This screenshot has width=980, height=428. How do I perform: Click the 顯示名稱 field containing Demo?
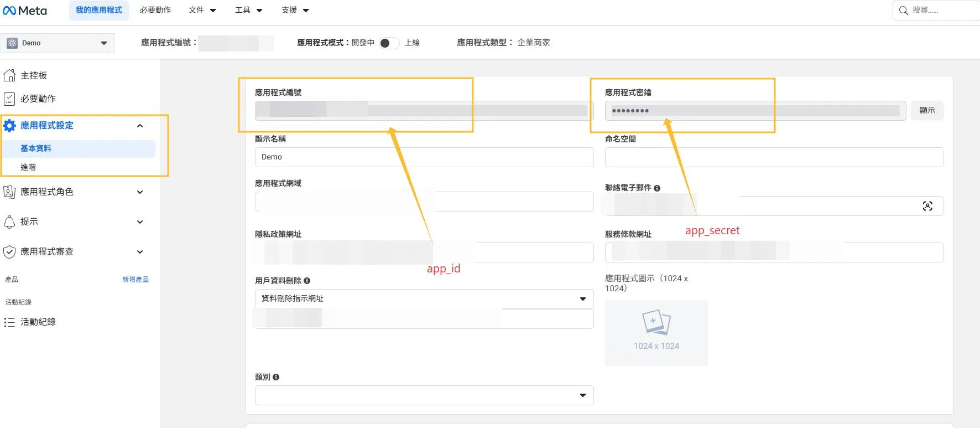click(424, 157)
